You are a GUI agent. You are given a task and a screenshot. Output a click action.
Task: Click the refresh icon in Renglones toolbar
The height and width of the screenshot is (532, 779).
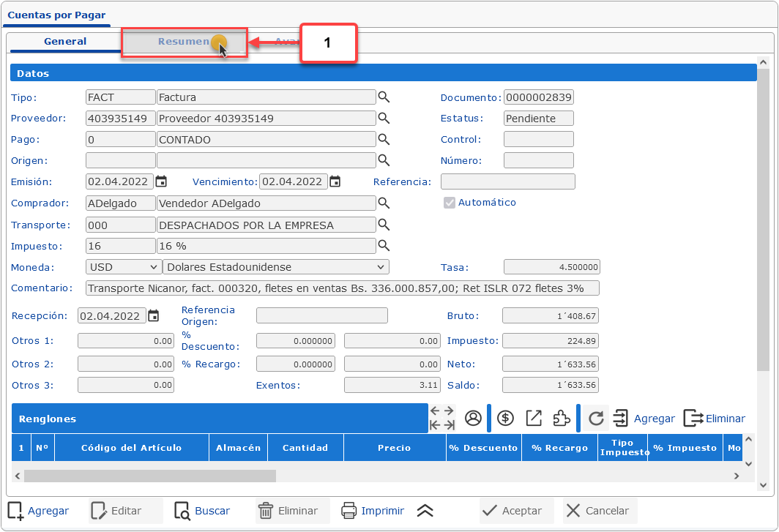(596, 418)
